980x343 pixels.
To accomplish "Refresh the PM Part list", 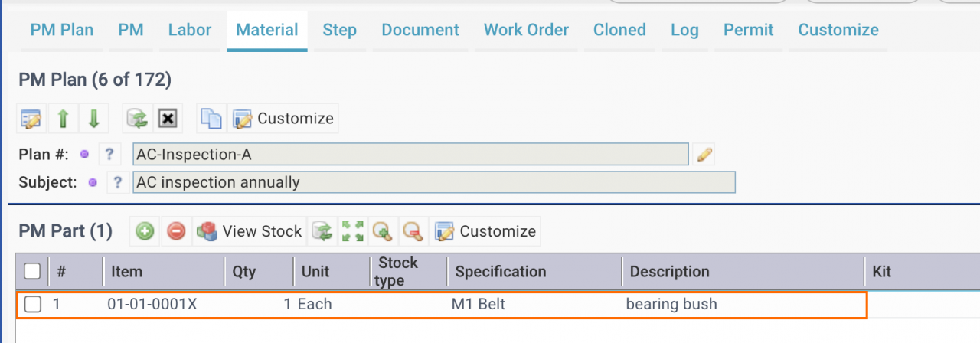I will (x=322, y=231).
